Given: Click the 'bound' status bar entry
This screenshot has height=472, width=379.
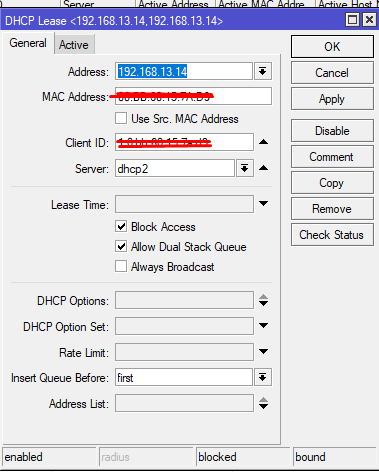Looking at the screenshot, I should point(336,457).
